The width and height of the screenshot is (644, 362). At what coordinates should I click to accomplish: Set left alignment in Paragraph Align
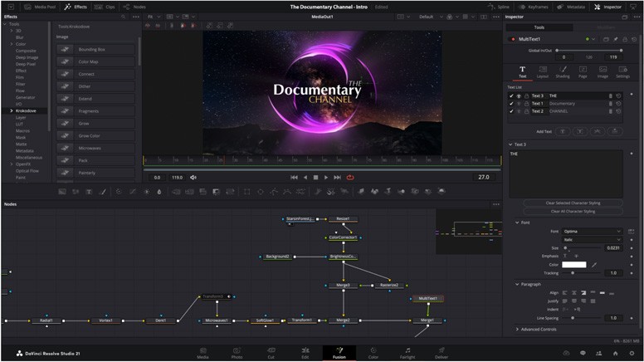[x=564, y=293]
